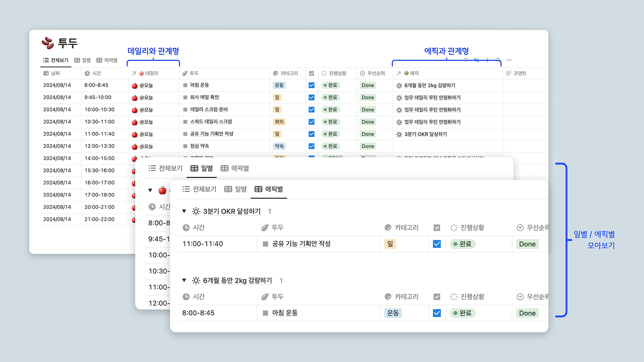644x362 pixels.
Task: Open the search in the table toolbar
Action: [x=498, y=60]
